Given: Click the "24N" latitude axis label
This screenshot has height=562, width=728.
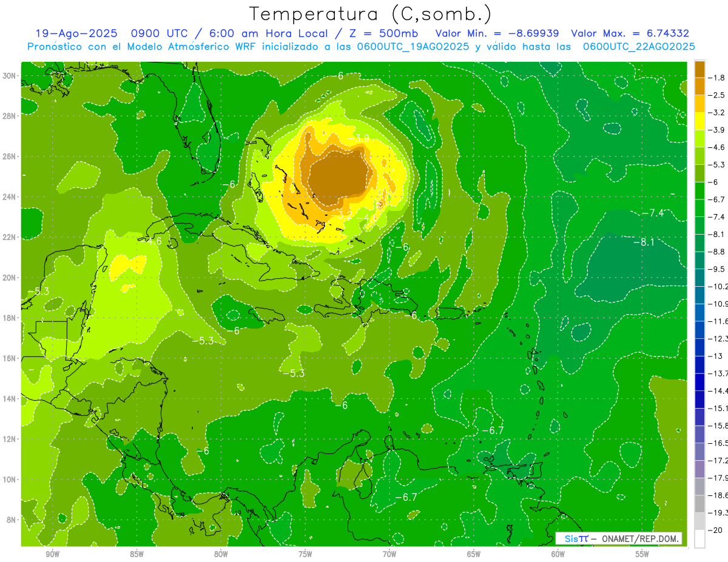Looking at the screenshot, I should (9, 196).
